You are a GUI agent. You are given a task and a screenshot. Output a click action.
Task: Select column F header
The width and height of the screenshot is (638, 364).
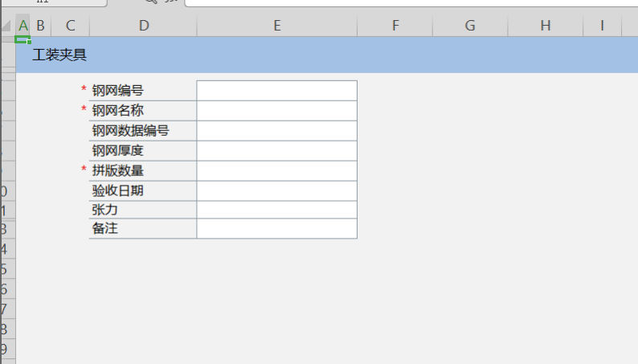pyautogui.click(x=395, y=26)
